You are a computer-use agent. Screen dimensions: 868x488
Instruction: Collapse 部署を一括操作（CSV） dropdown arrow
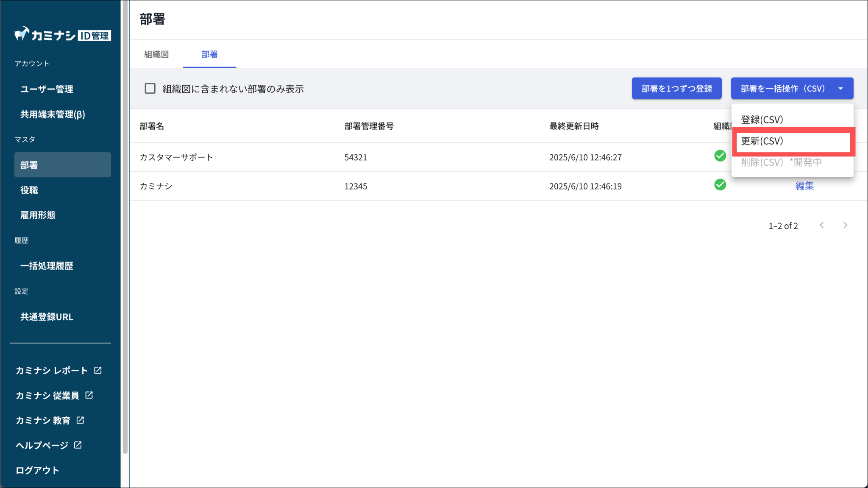coord(840,89)
